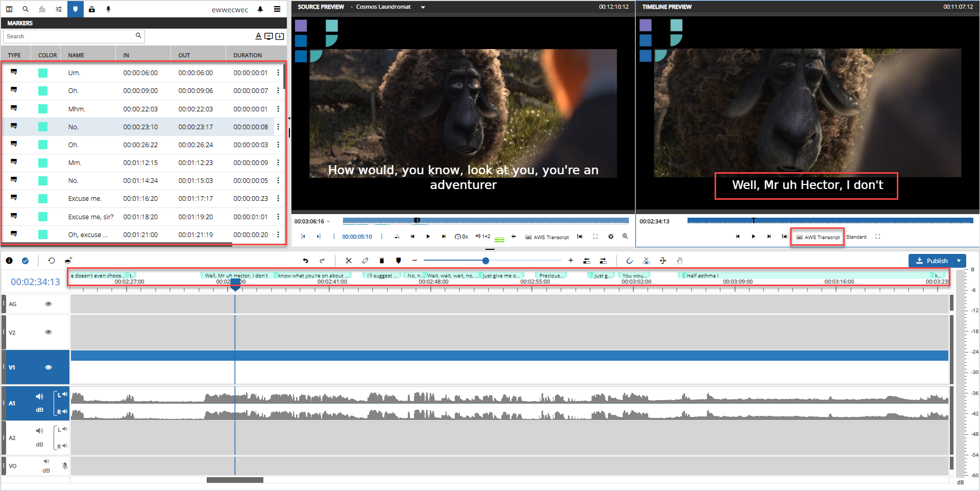The height and width of the screenshot is (491, 980).
Task: Hide the AG track using its eye icon
Action: [48, 304]
